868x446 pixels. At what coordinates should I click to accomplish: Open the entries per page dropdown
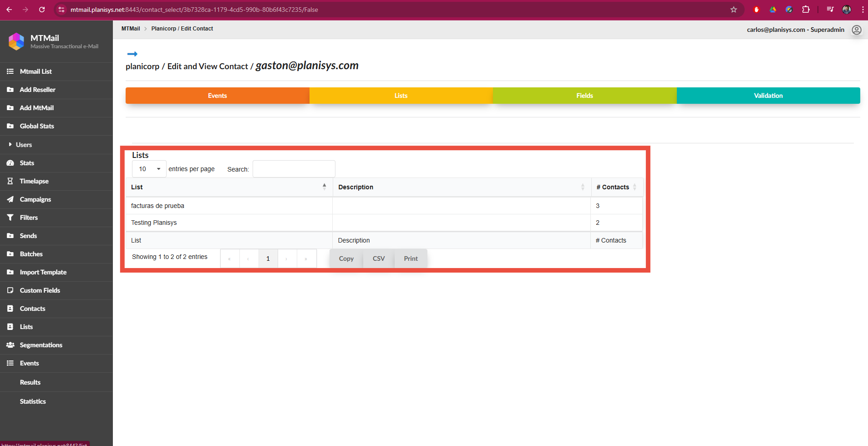coord(149,169)
